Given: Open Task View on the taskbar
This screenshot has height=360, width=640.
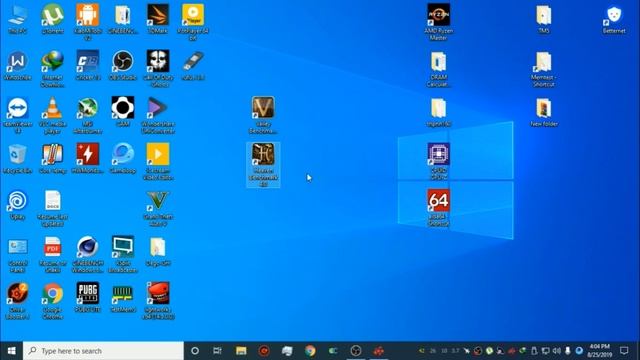Looking at the screenshot, I should click(218, 351).
